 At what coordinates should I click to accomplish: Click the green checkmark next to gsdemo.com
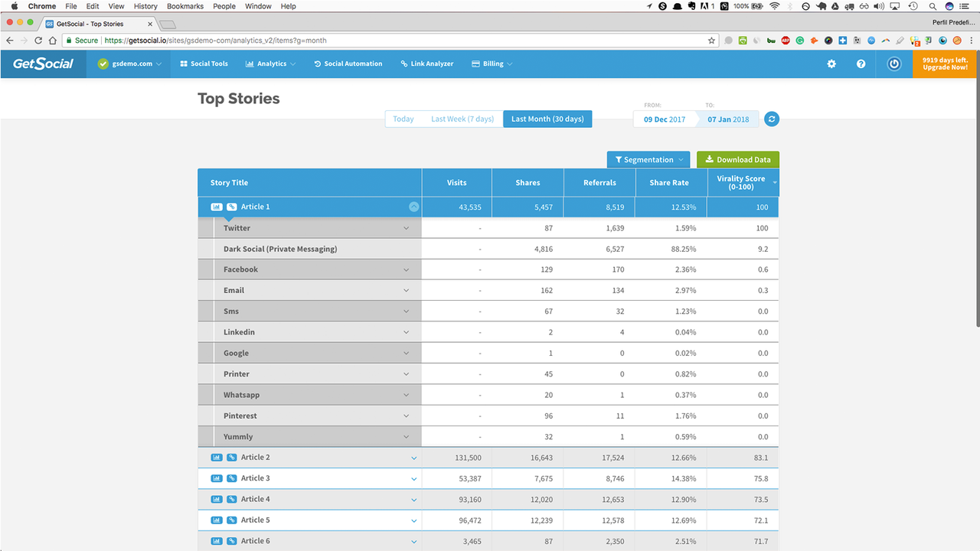coord(102,64)
